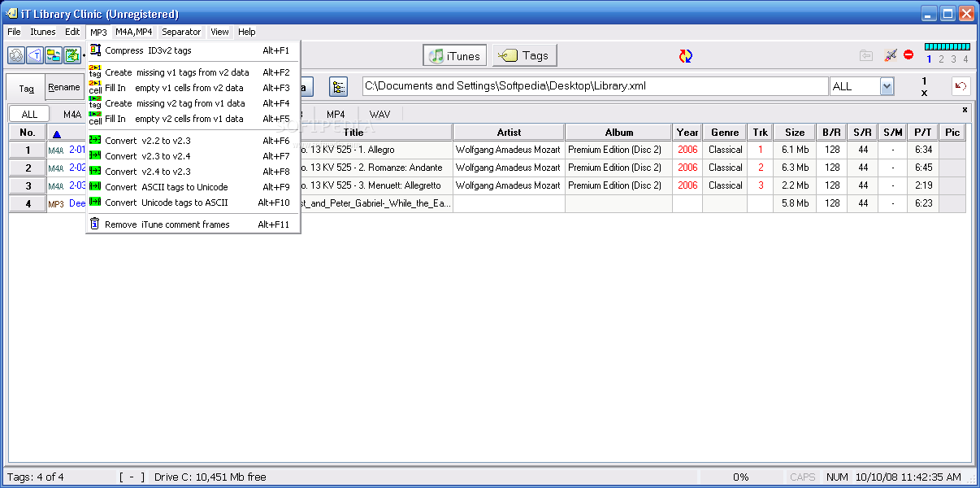Select page number 3 indicator
Image resolution: width=980 pixels, height=488 pixels.
tap(954, 59)
